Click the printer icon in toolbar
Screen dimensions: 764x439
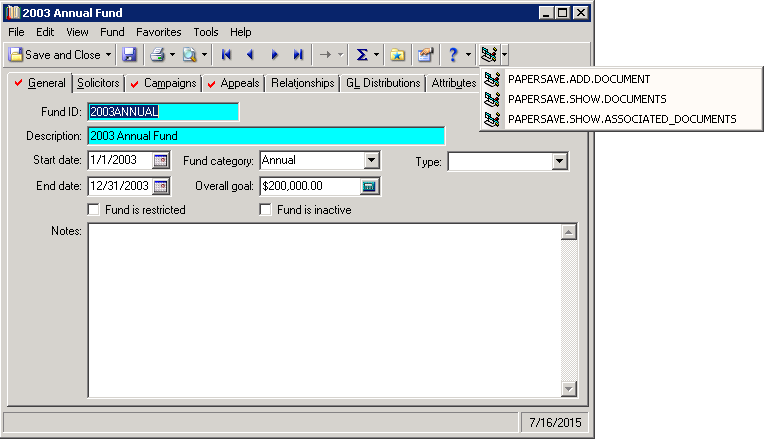[x=157, y=55]
